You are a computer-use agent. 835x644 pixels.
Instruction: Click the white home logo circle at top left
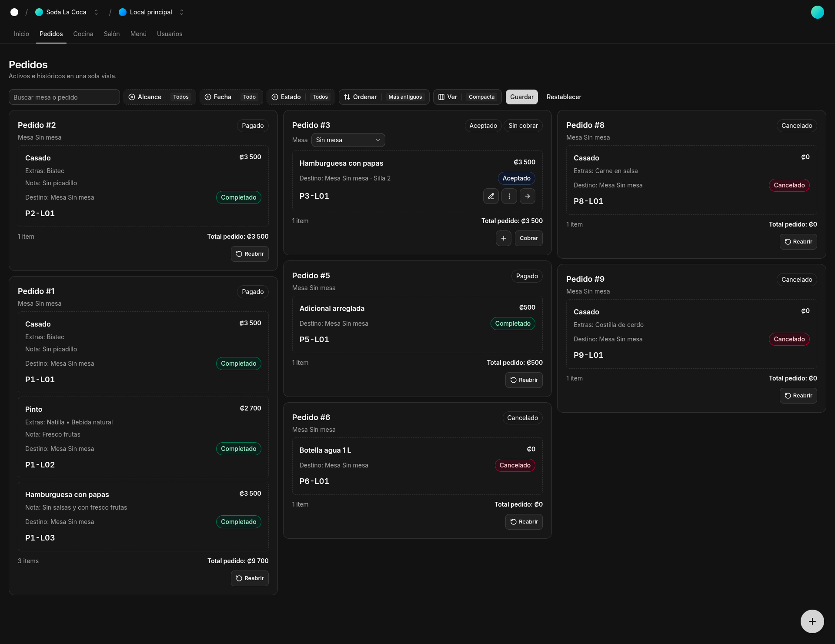click(x=14, y=12)
